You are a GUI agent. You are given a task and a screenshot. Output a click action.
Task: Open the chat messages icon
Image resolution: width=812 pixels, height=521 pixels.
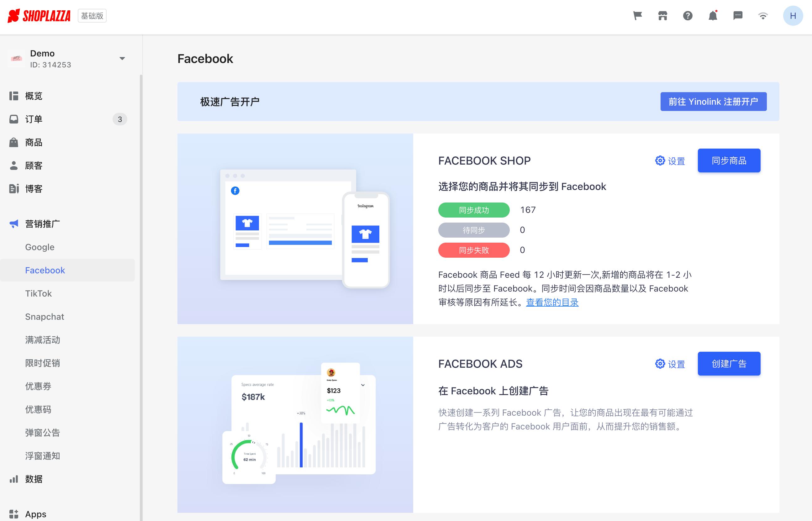(x=738, y=16)
